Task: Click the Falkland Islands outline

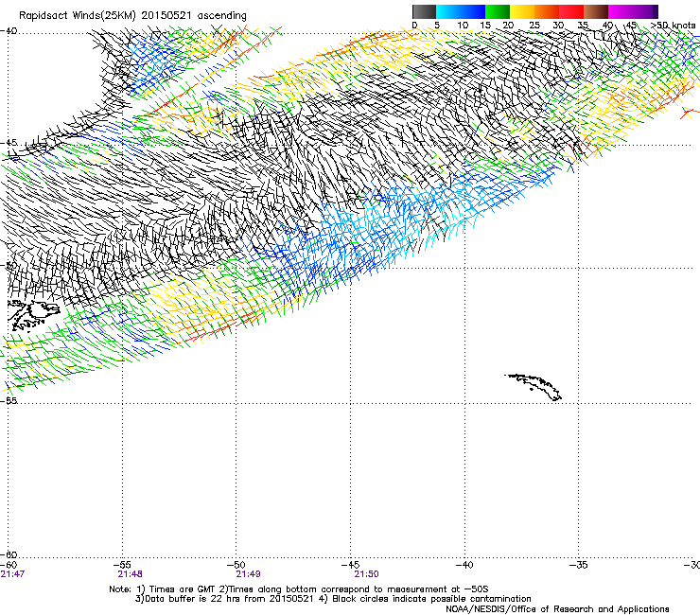Action: (x=34, y=315)
